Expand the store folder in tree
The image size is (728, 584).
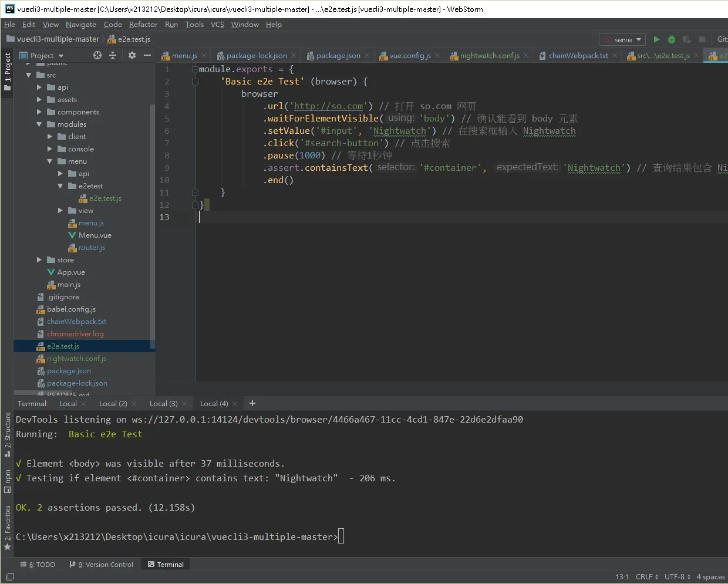point(39,260)
